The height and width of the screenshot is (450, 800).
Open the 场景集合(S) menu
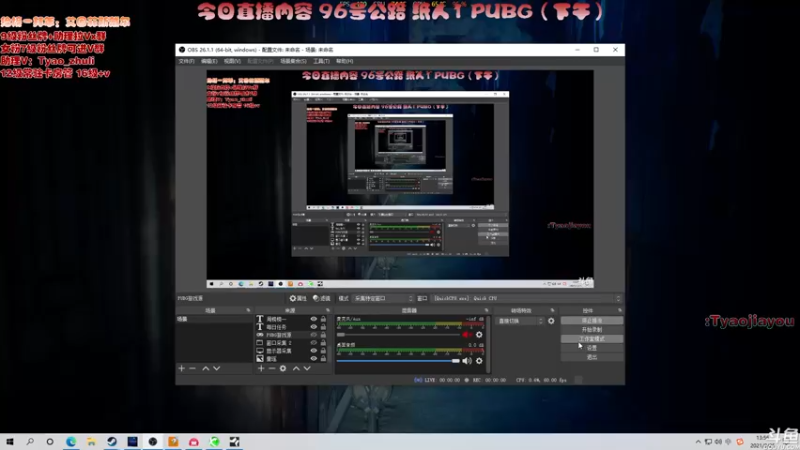point(293,61)
